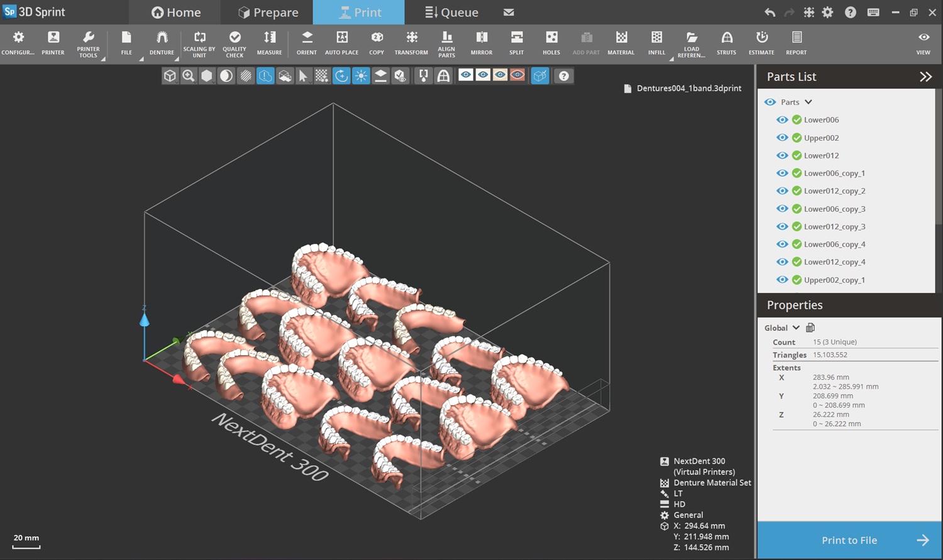Run the Align Parts function
This screenshot has width=943, height=560.
(446, 42)
